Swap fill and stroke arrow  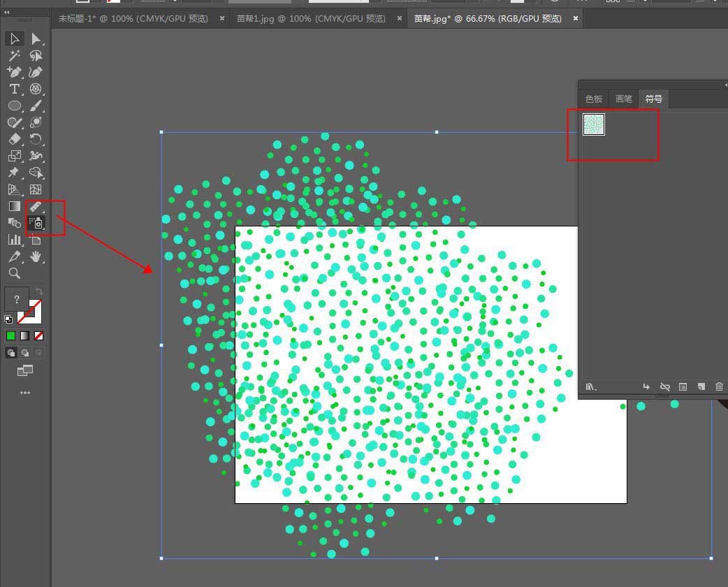(x=39, y=291)
